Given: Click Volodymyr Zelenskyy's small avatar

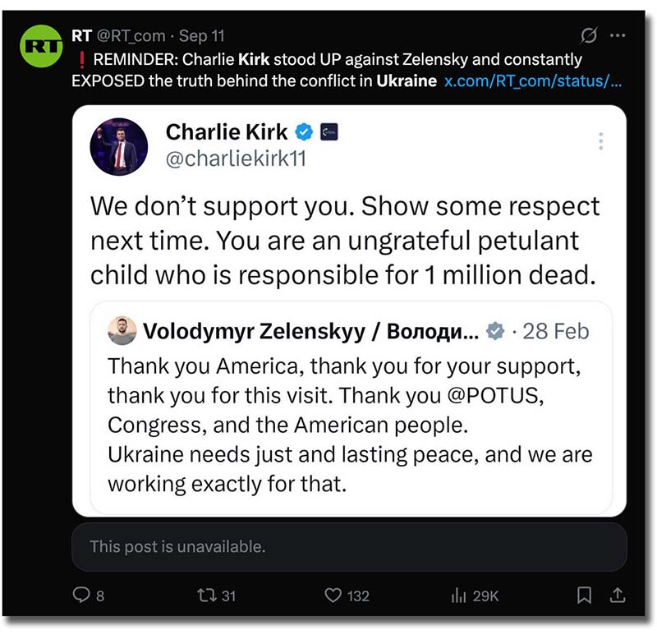Looking at the screenshot, I should pos(122,331).
